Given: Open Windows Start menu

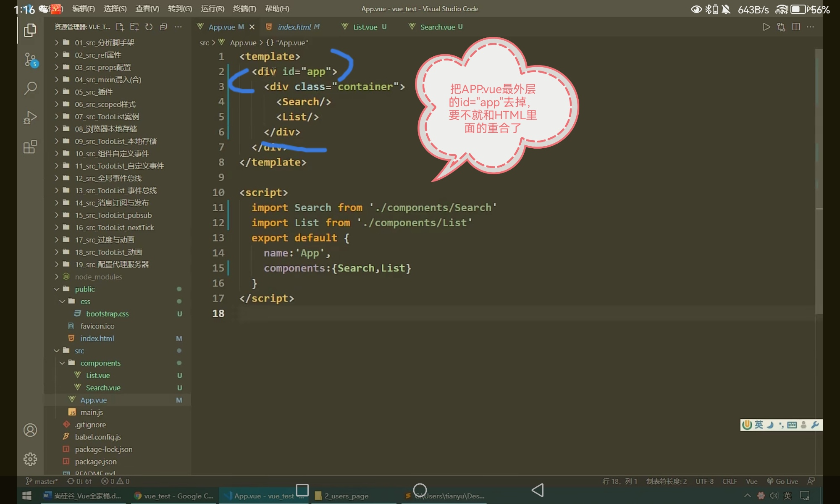Looking at the screenshot, I should click(26, 496).
